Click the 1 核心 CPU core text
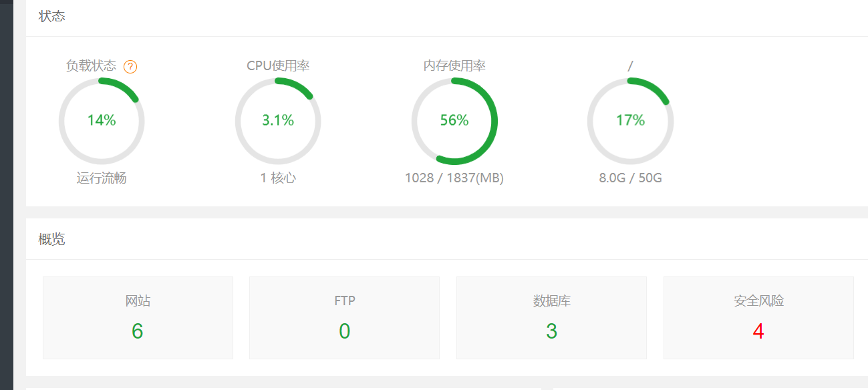The width and height of the screenshot is (868, 390). (278, 178)
